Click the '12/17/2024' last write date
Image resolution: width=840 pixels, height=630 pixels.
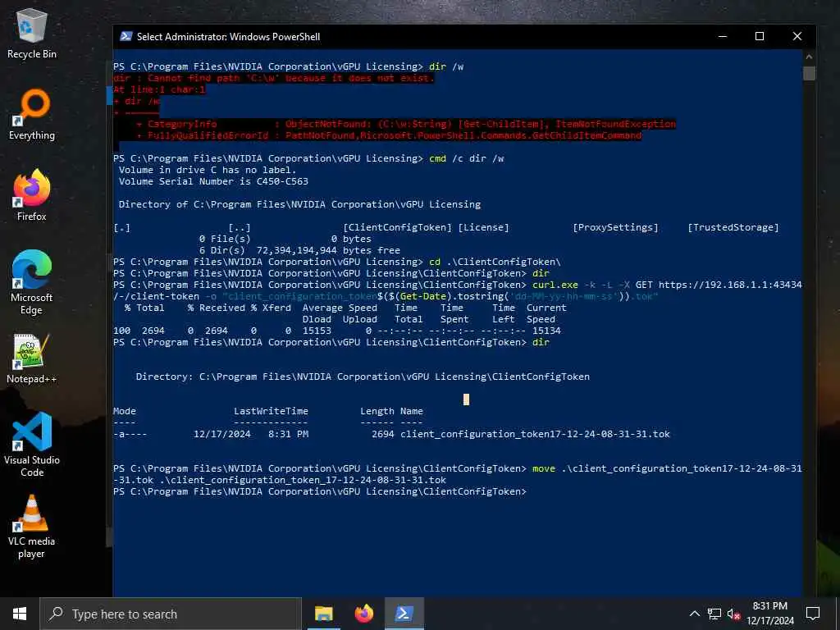click(222, 434)
